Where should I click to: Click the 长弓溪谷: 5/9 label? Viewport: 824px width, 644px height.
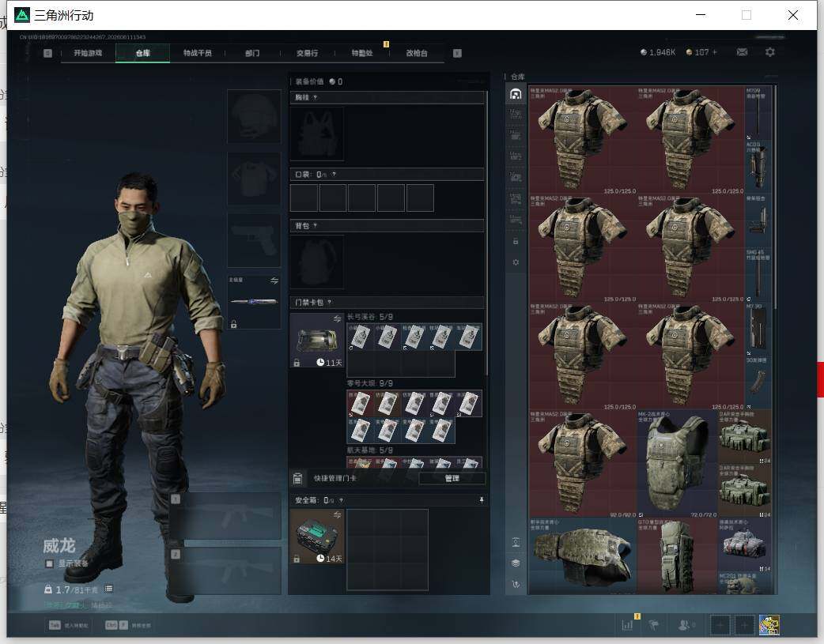tap(370, 317)
